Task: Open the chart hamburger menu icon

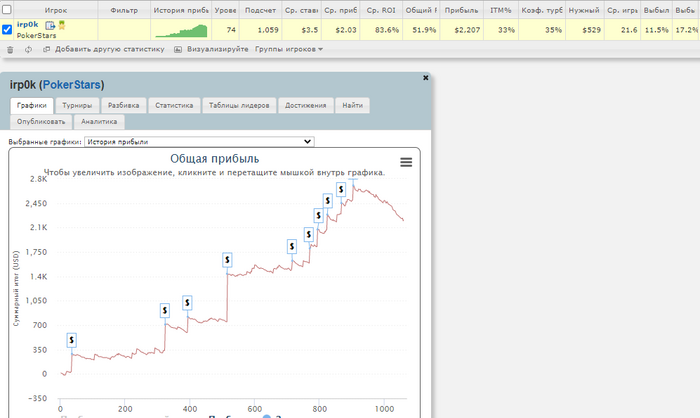Action: click(406, 162)
